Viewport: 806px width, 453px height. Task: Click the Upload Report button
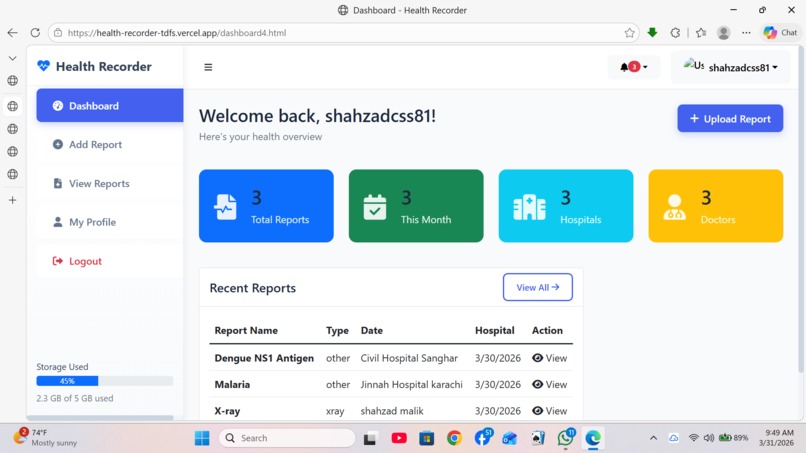click(730, 119)
